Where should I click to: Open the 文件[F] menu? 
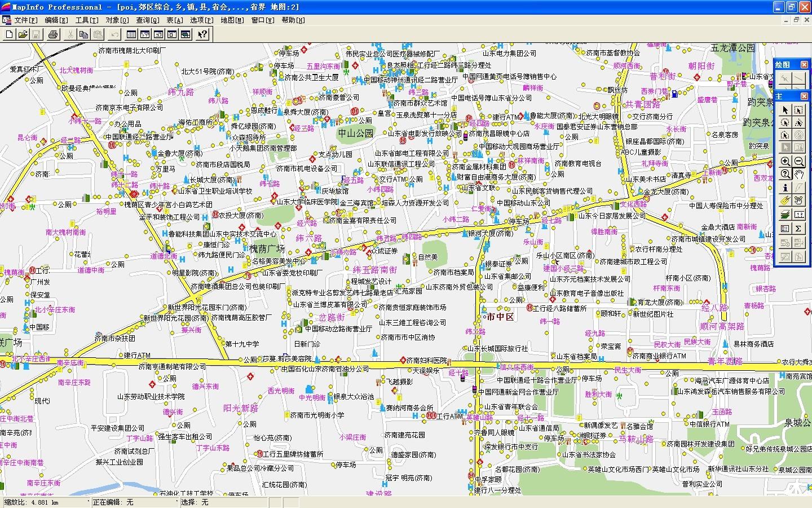[x=27, y=20]
